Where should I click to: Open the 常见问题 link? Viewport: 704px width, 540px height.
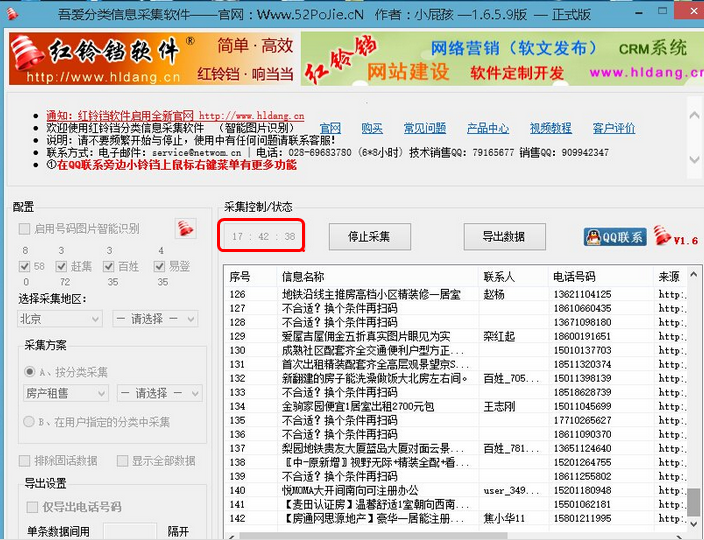click(425, 128)
